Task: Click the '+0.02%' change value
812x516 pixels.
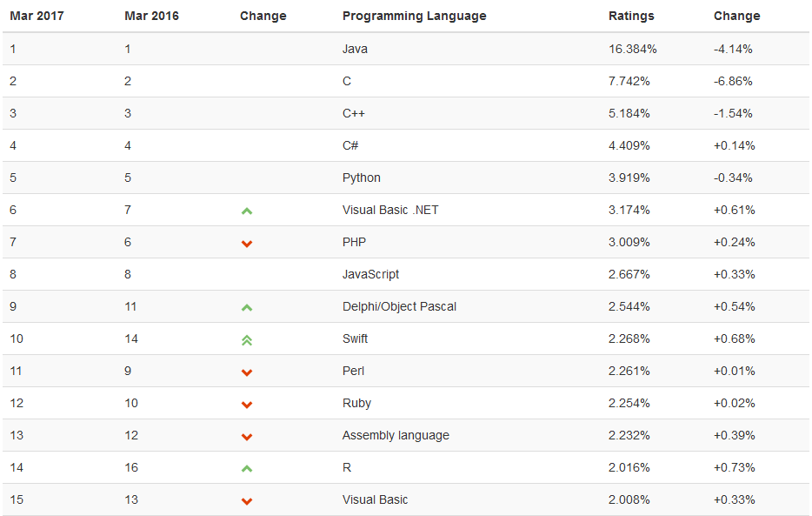Action: [x=735, y=403]
